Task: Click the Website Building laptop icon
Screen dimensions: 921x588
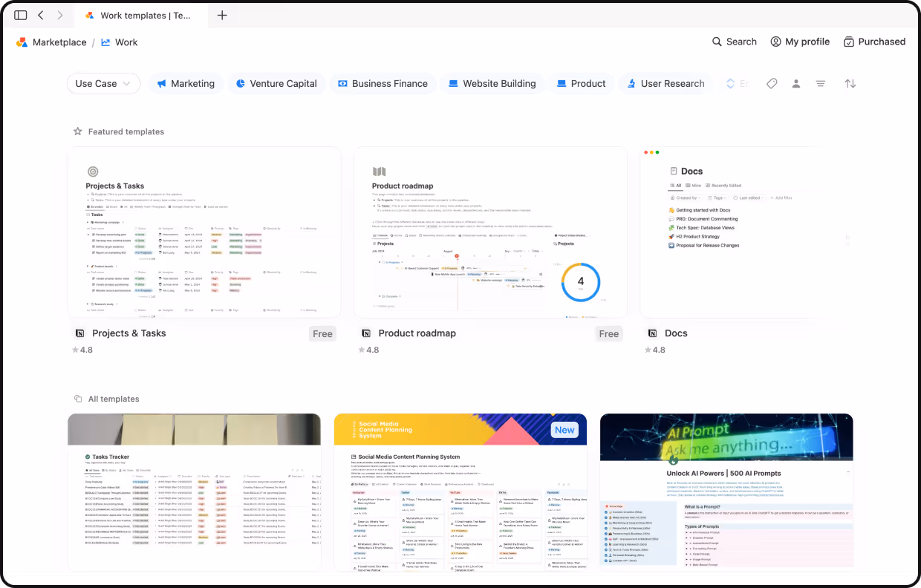Action: point(453,84)
